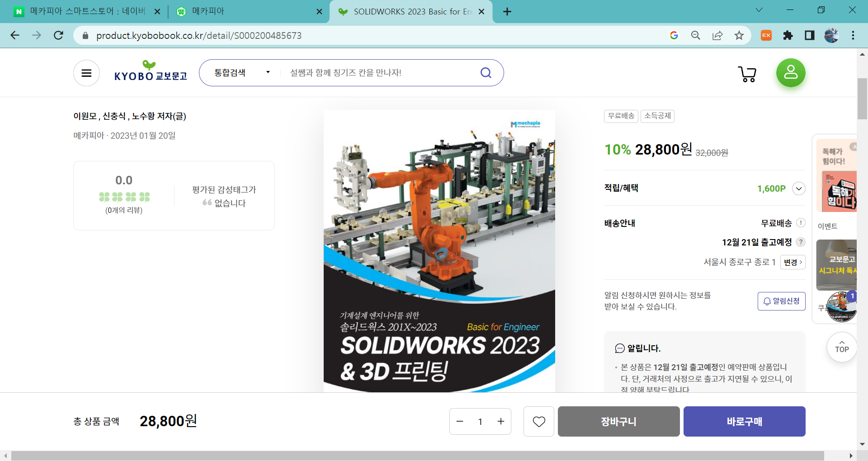Close the 메카피아 스마트스토어 tab
Viewport: 868px width, 461px height.
pos(157,12)
